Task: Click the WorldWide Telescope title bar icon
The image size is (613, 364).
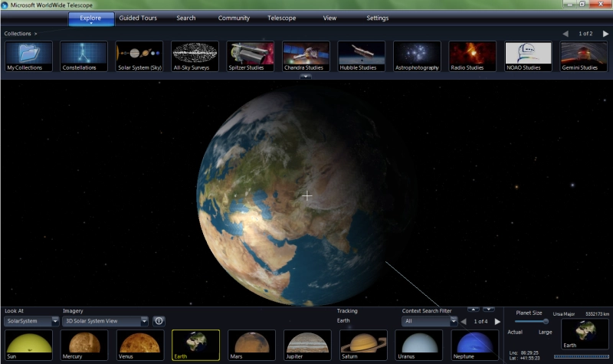Action: click(x=5, y=5)
